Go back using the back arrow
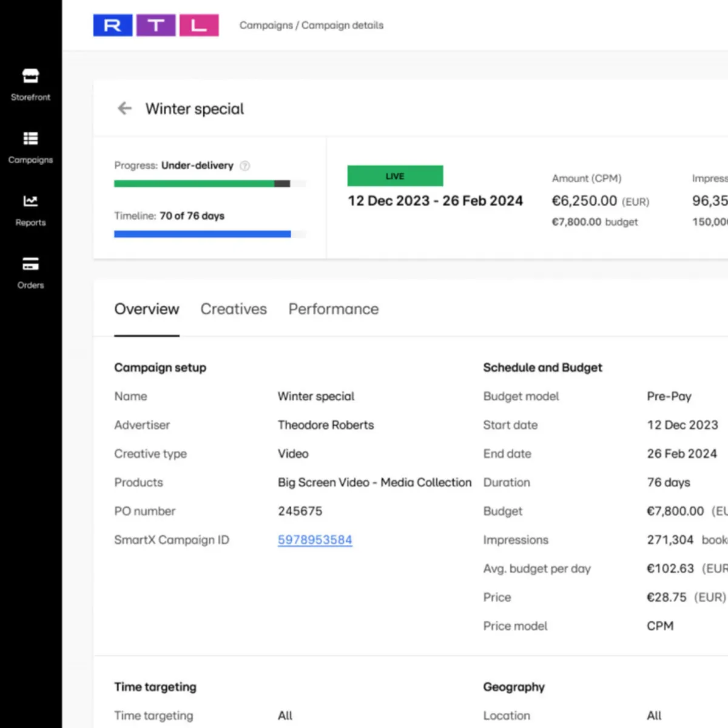This screenshot has height=728, width=728. pos(124,108)
